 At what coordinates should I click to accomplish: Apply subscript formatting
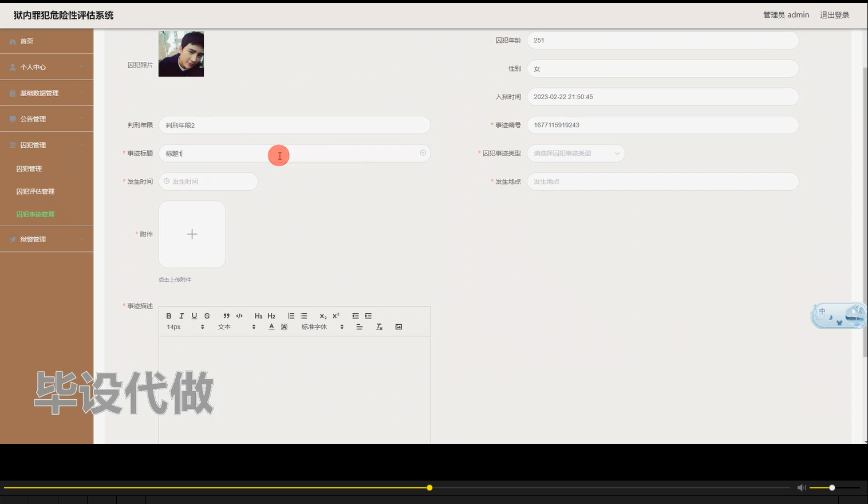tap(323, 316)
